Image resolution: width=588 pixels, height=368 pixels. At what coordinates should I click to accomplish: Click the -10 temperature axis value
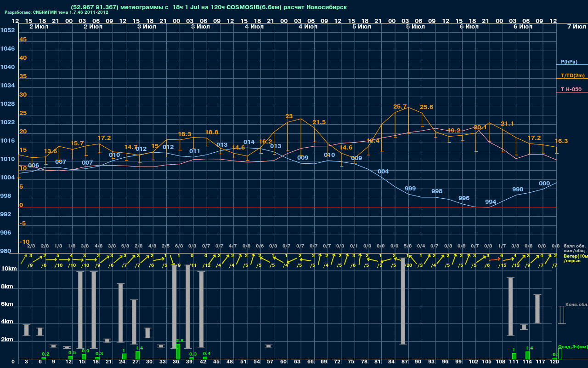[24, 242]
